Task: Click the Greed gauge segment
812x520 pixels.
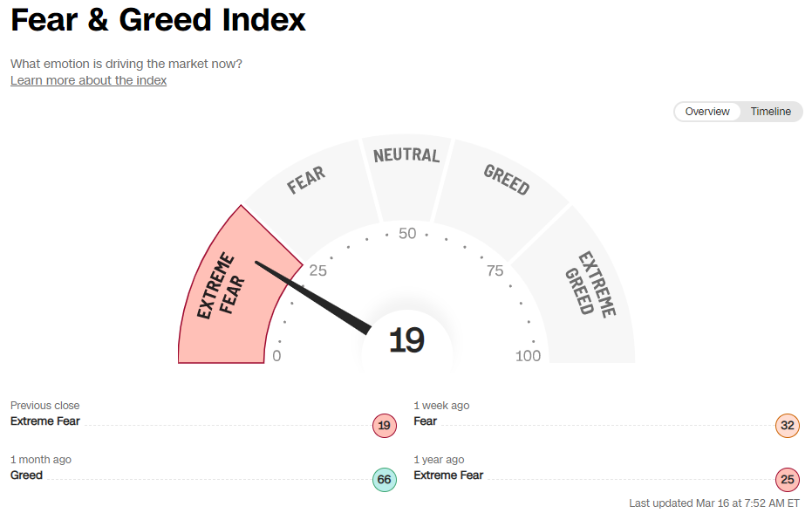Action: pyautogui.click(x=506, y=179)
